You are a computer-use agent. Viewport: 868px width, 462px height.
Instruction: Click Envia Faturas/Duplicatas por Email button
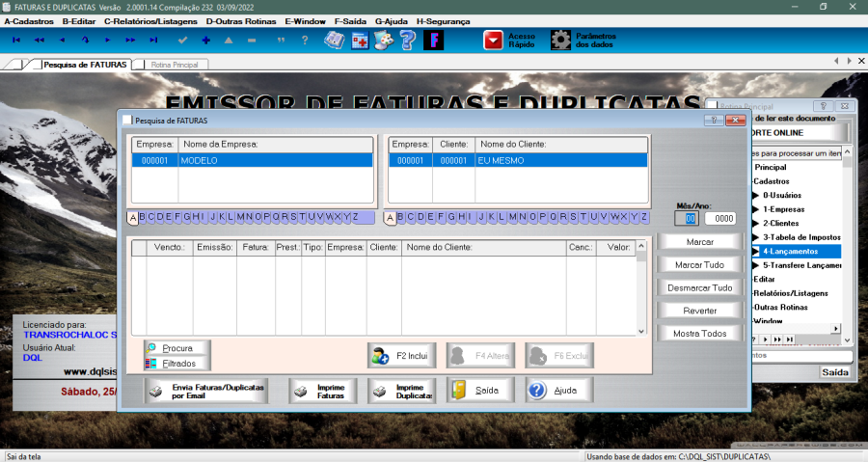pyautogui.click(x=203, y=390)
